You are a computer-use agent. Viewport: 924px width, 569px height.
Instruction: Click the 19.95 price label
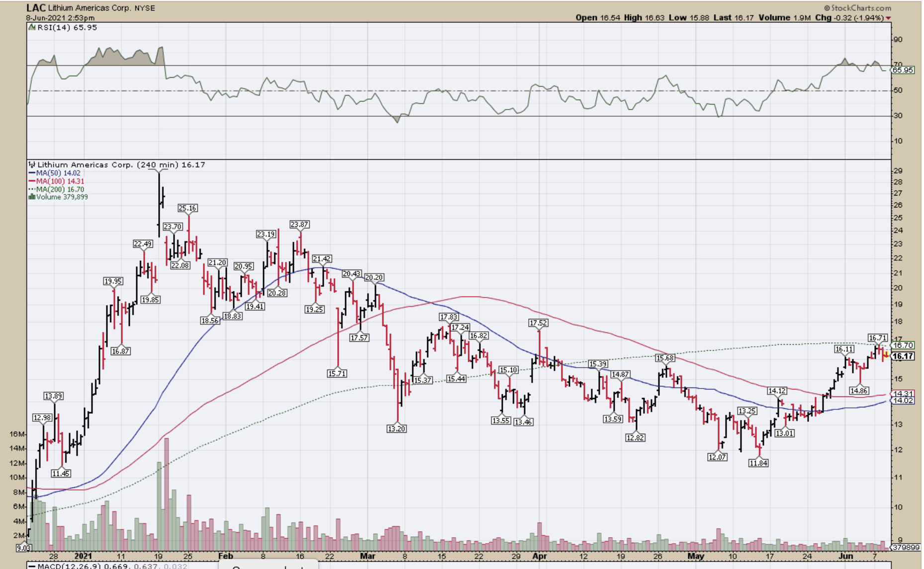click(x=113, y=281)
